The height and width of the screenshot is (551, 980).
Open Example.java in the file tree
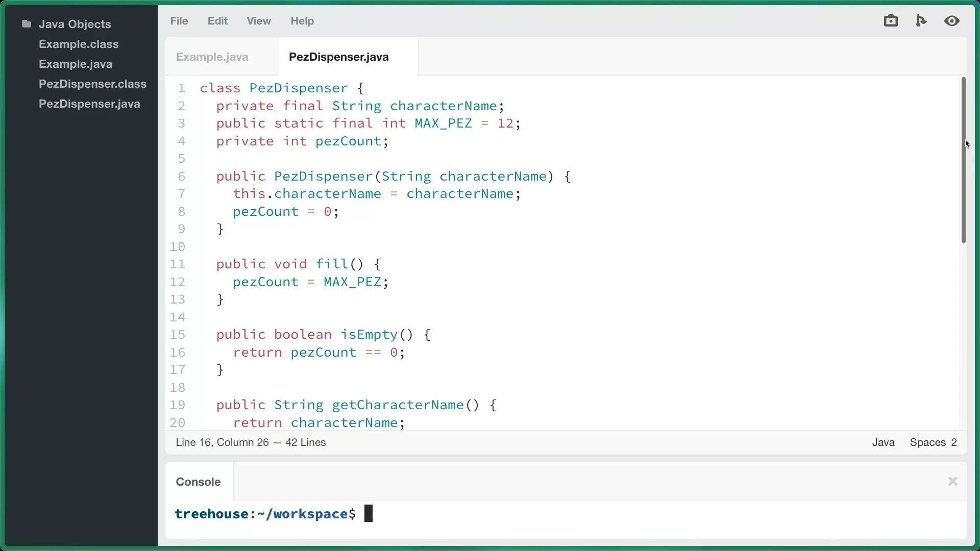pyautogui.click(x=76, y=64)
